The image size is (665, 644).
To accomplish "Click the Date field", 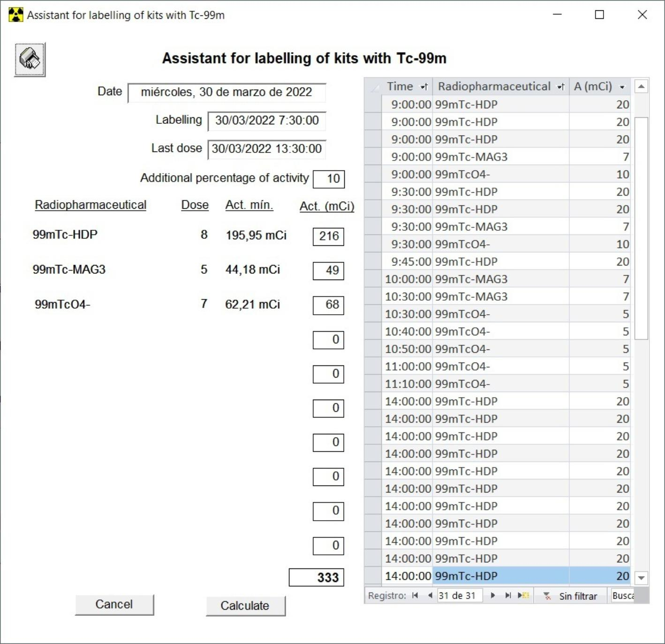I will [x=227, y=92].
